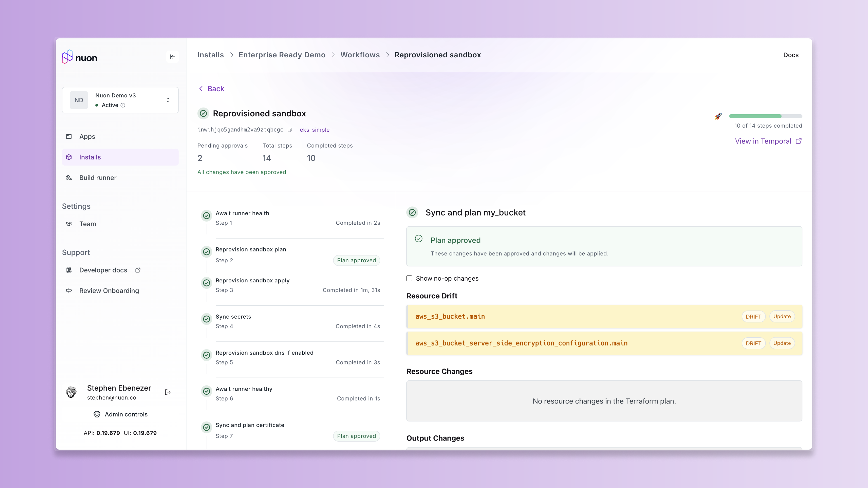Go to Apps in the sidebar

(x=87, y=136)
